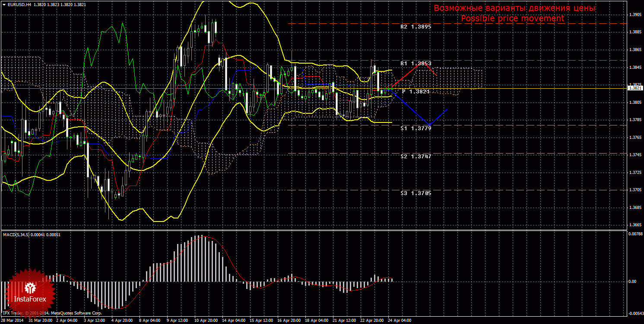Click the 1.3905 price axis label
644x324 pixels.
click(x=635, y=15)
